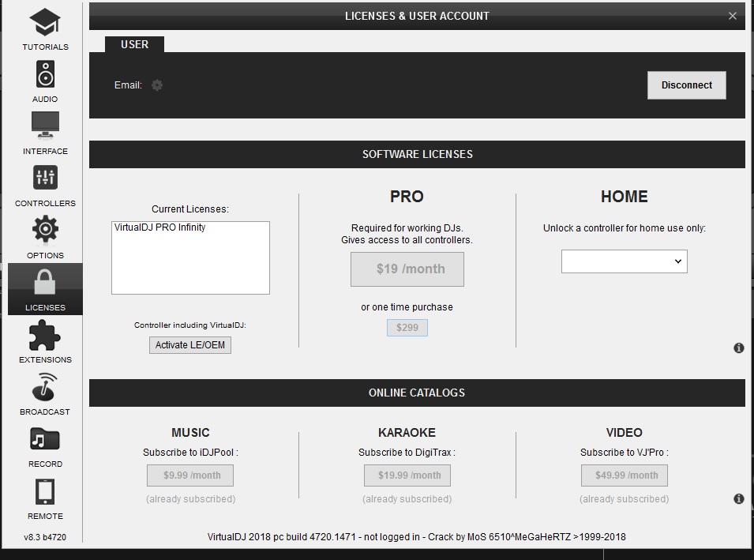The image size is (754, 560).
Task: Select VirtualDJ PRO Infinity license entry
Action: (159, 227)
